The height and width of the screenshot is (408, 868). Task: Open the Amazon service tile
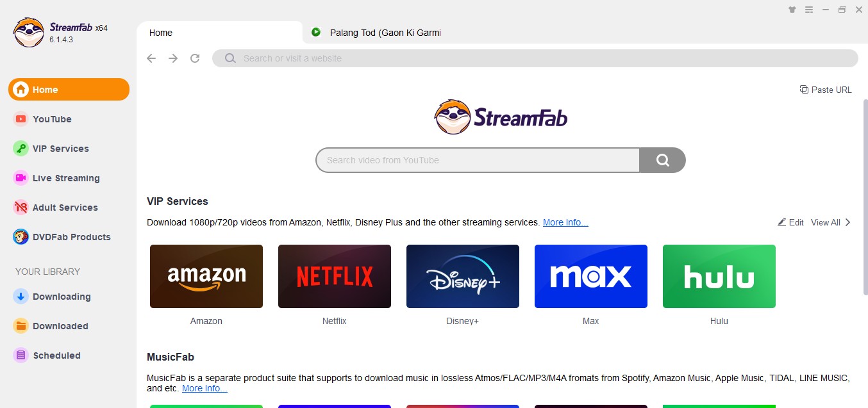206,276
